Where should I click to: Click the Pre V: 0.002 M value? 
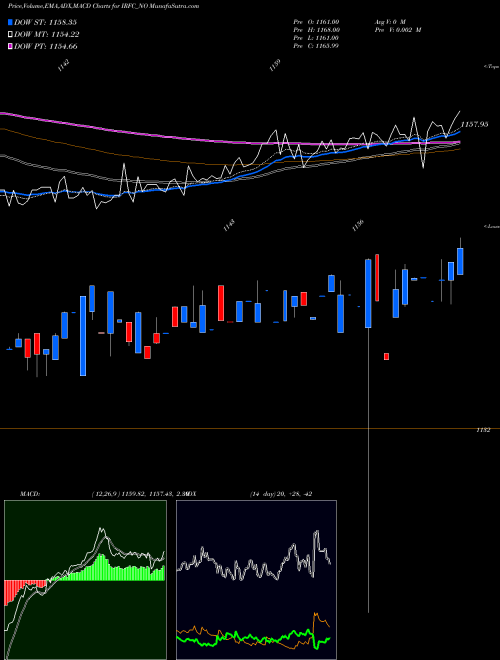pos(397,30)
